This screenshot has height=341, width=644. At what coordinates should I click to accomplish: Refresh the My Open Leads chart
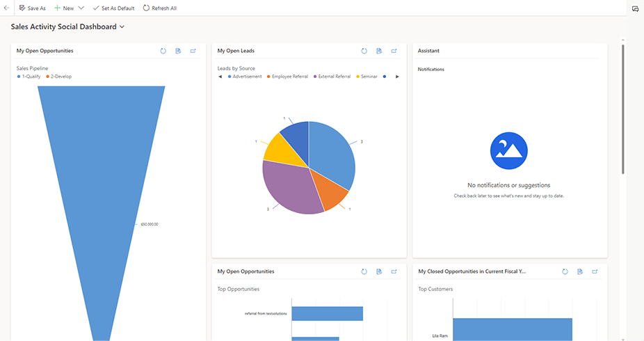click(x=364, y=51)
